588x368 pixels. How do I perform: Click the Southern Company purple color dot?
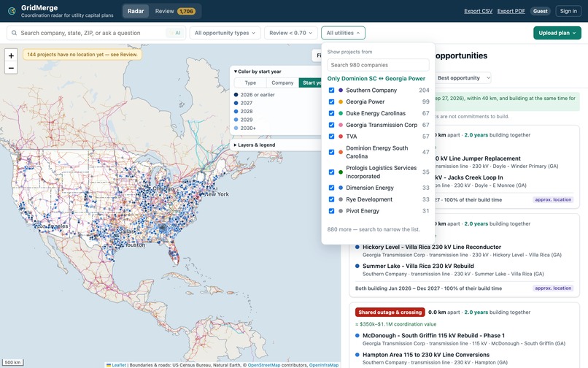tap(341, 90)
